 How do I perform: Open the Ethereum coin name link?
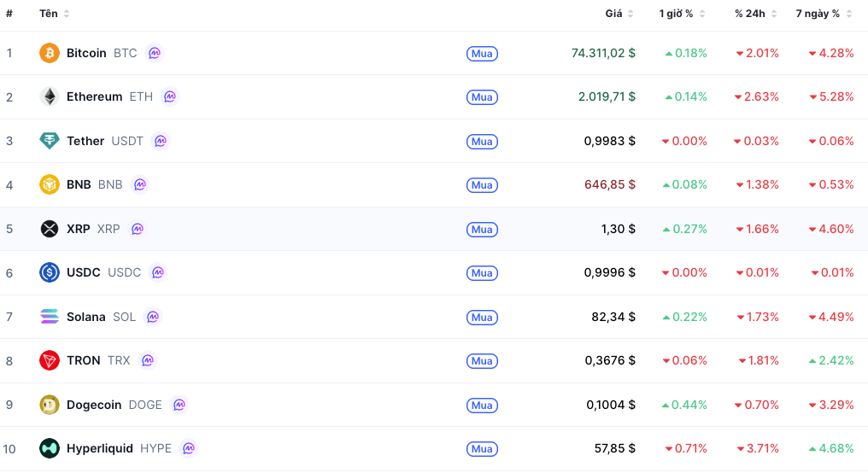pos(95,96)
